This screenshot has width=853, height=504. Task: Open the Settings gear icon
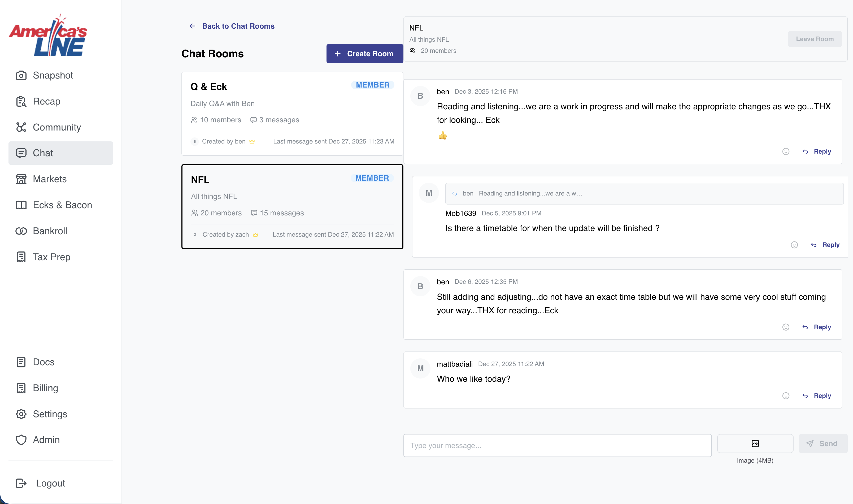pyautogui.click(x=21, y=414)
